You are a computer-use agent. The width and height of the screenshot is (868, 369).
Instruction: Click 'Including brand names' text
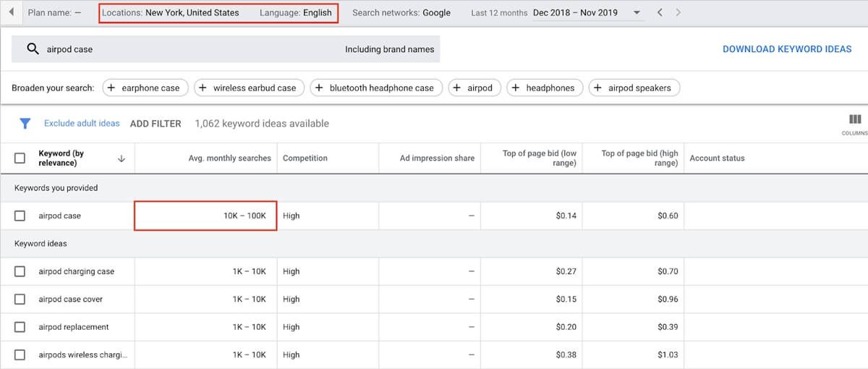tap(390, 49)
